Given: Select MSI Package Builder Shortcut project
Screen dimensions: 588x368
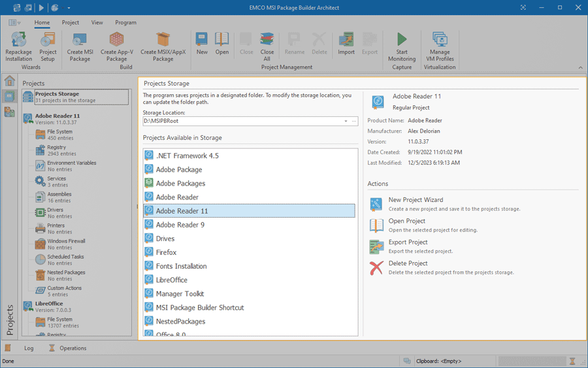Looking at the screenshot, I should (250, 308).
